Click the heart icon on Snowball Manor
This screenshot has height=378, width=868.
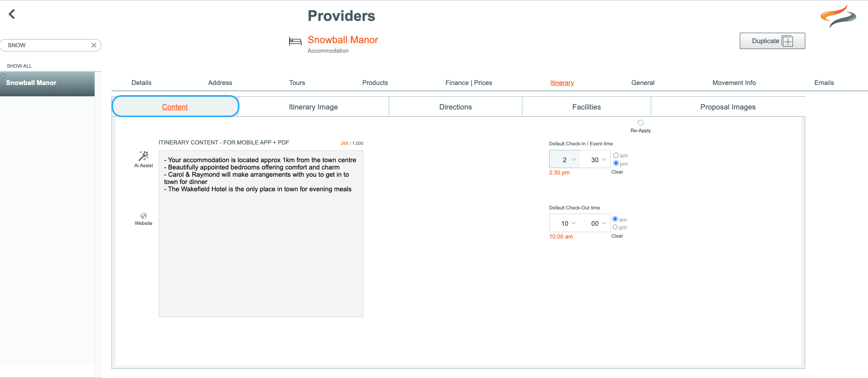click(3, 76)
